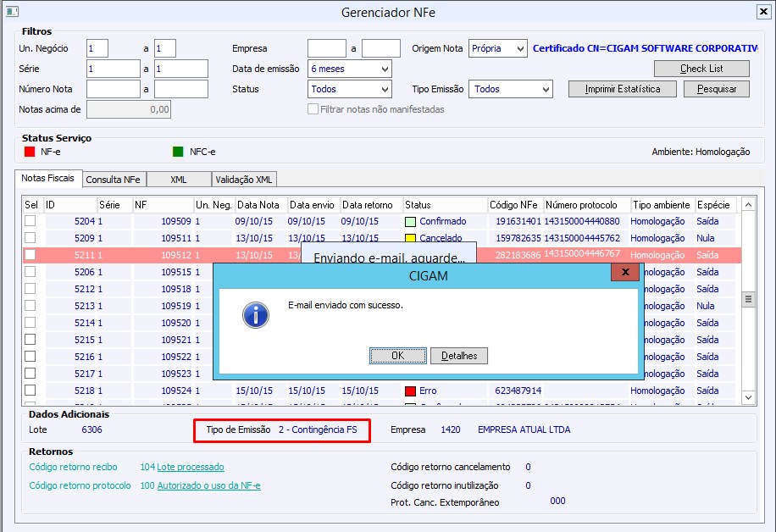Click the first Série input field
776x532 pixels.
tap(114, 69)
